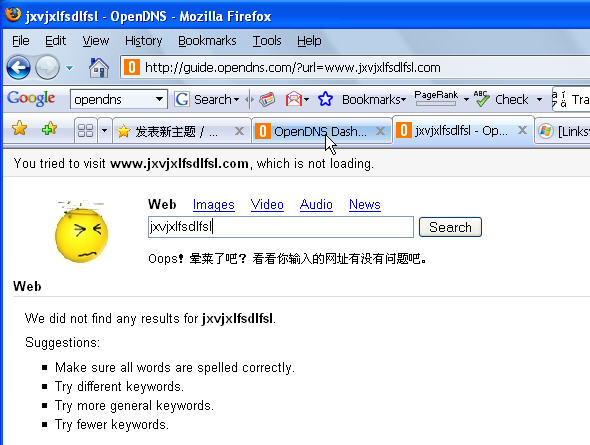The image size is (590, 445).
Task: Click the dizzy yellow smiley image
Action: coord(81,231)
